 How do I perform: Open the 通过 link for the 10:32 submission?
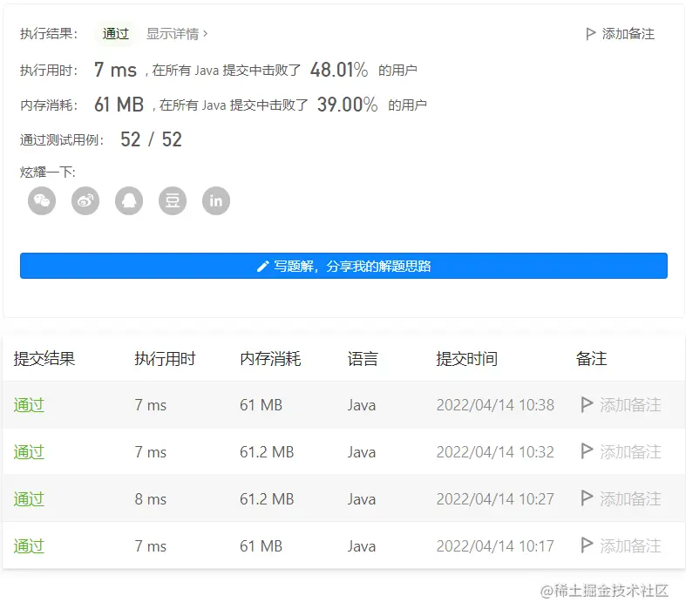pos(29,451)
